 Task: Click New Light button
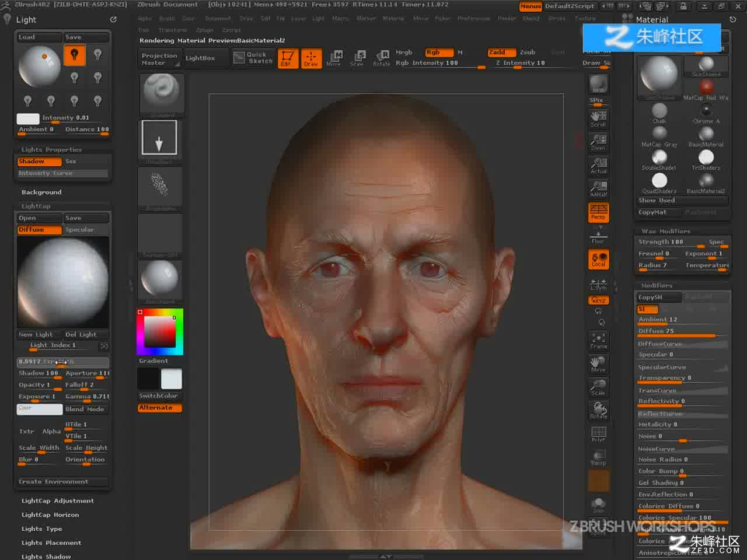(x=39, y=334)
